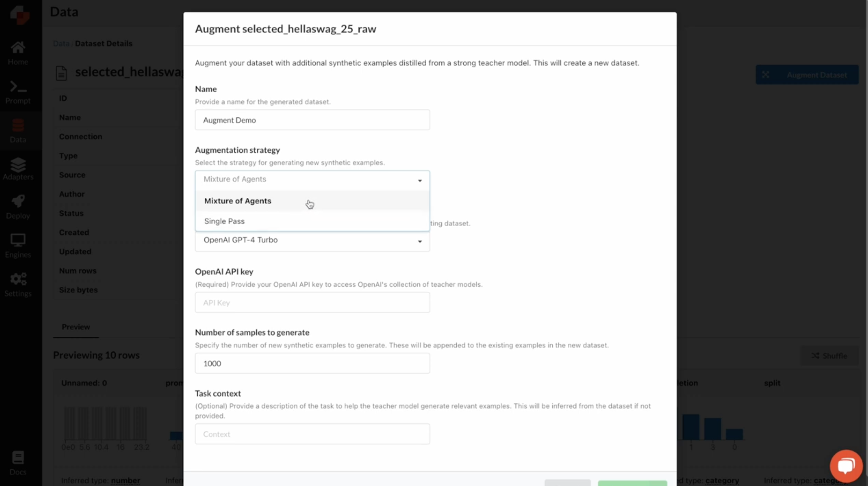The height and width of the screenshot is (486, 868).
Task: Click the Augment Dataset button
Action: tap(806, 74)
